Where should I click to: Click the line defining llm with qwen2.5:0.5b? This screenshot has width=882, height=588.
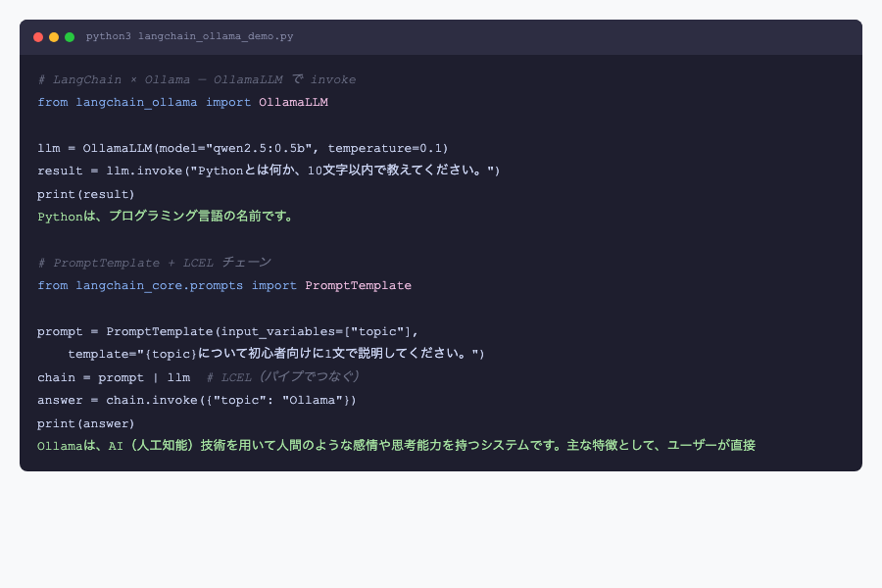click(242, 148)
